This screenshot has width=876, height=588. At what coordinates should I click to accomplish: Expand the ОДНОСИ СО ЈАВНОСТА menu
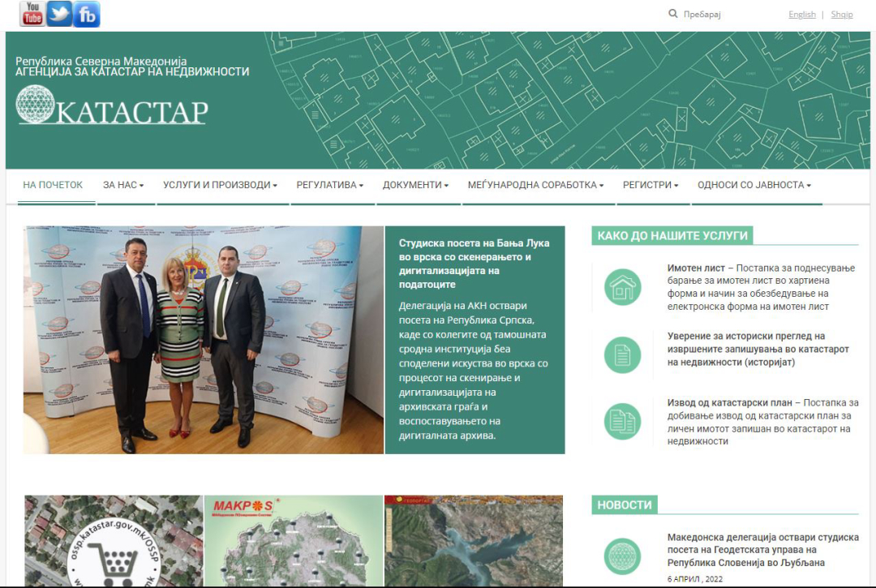point(754,185)
